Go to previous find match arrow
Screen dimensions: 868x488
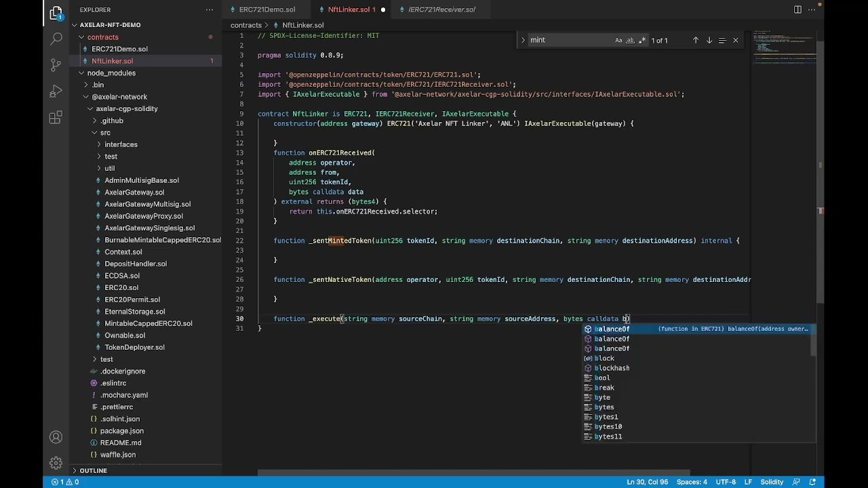(x=695, y=41)
